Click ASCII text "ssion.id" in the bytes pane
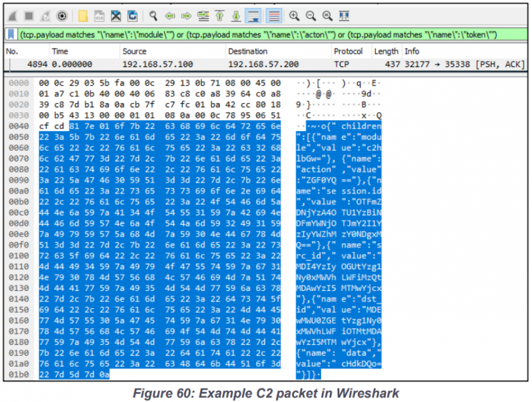Screen dimensions: 532x402 pos(361,191)
